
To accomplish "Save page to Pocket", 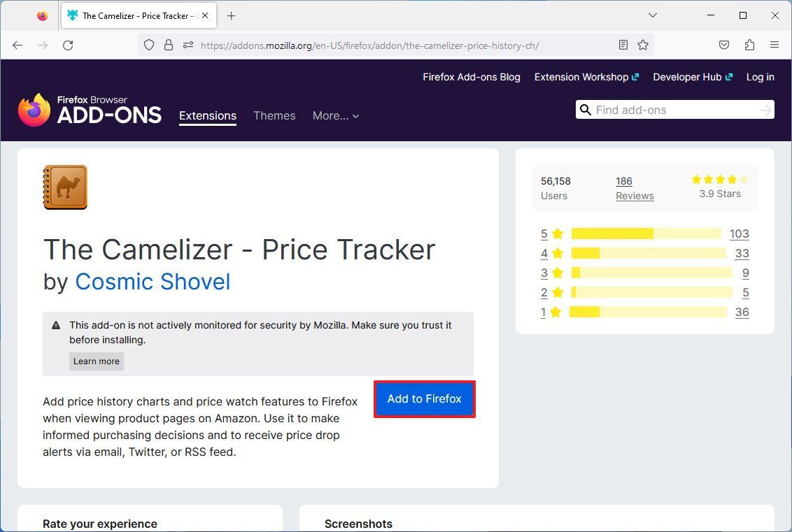I will click(724, 44).
